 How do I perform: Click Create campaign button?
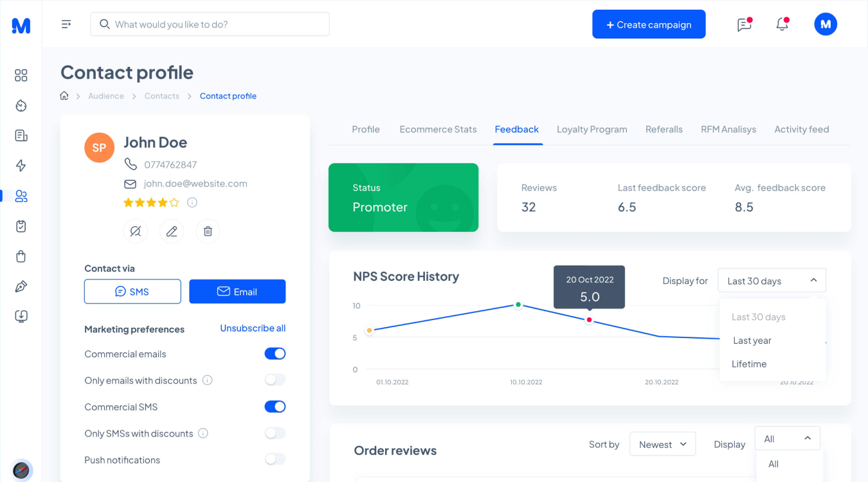[649, 24]
